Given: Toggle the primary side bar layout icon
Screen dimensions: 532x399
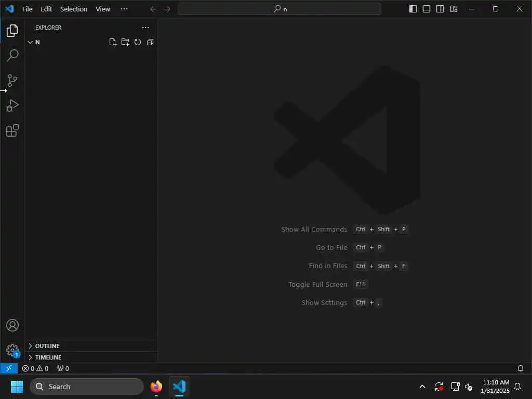Looking at the screenshot, I should [x=413, y=9].
